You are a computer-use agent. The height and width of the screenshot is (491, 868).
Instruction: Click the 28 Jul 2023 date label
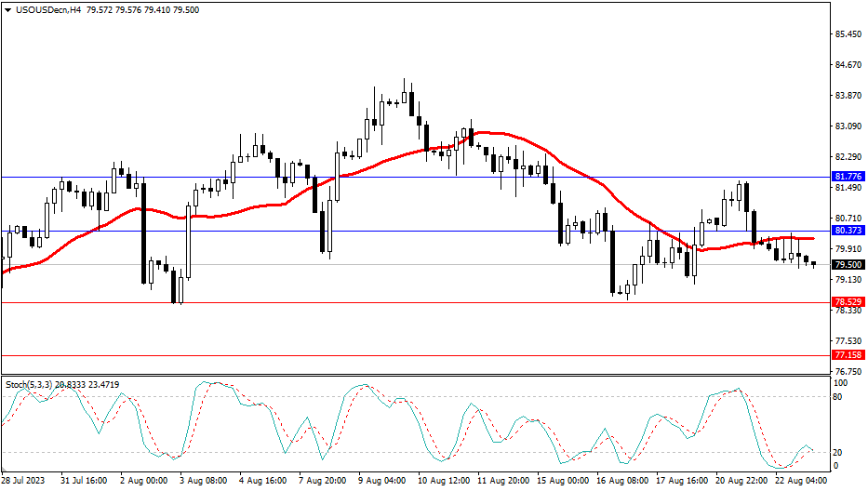tap(24, 481)
